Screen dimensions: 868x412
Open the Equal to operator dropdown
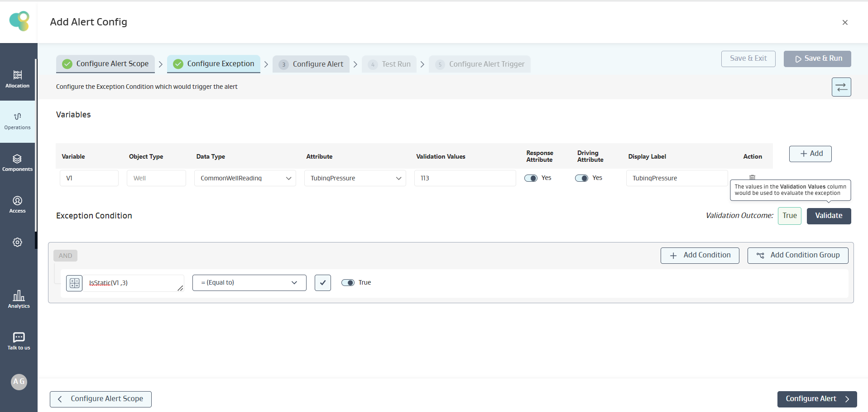(x=249, y=282)
